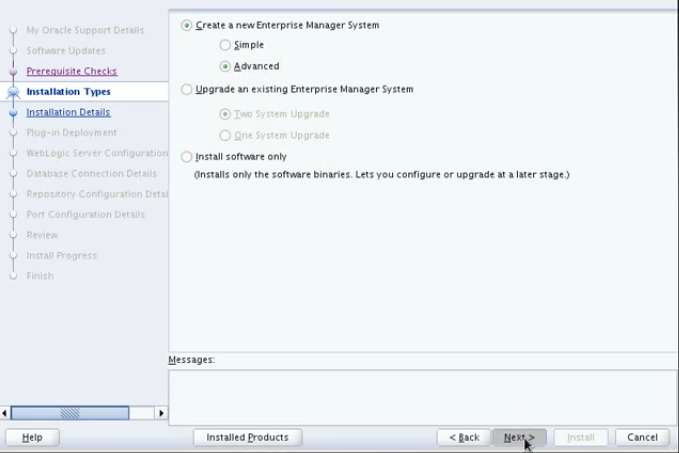Select Upgrade an existing Enterprise Manager System
679x453 pixels.
point(187,89)
